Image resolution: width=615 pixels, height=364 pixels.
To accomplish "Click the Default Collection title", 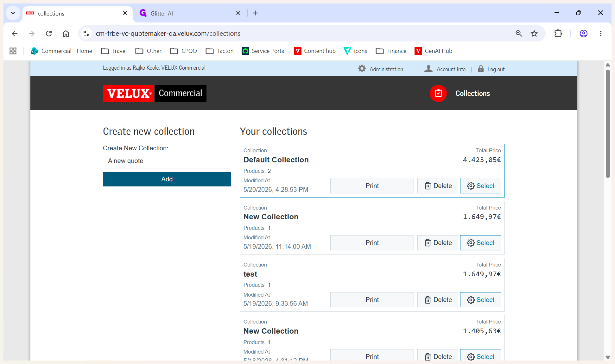I will point(276,160).
